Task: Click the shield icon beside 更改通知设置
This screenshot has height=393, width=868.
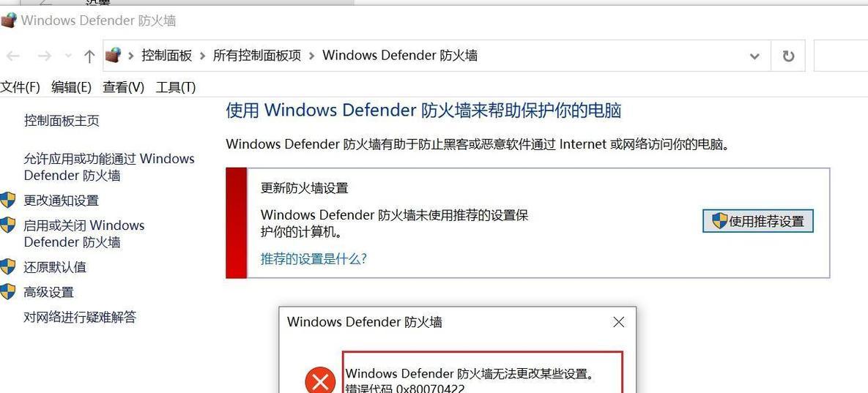Action: coord(7,200)
